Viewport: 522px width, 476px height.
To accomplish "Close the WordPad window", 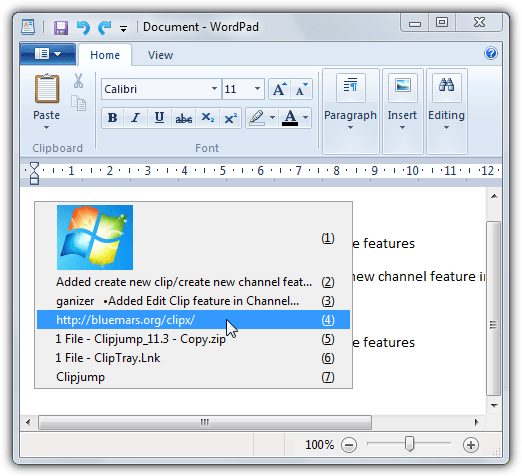I will (479, 23).
